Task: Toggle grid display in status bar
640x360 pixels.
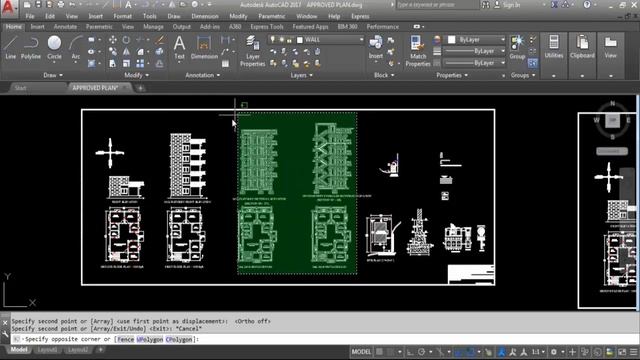Action: [380, 352]
